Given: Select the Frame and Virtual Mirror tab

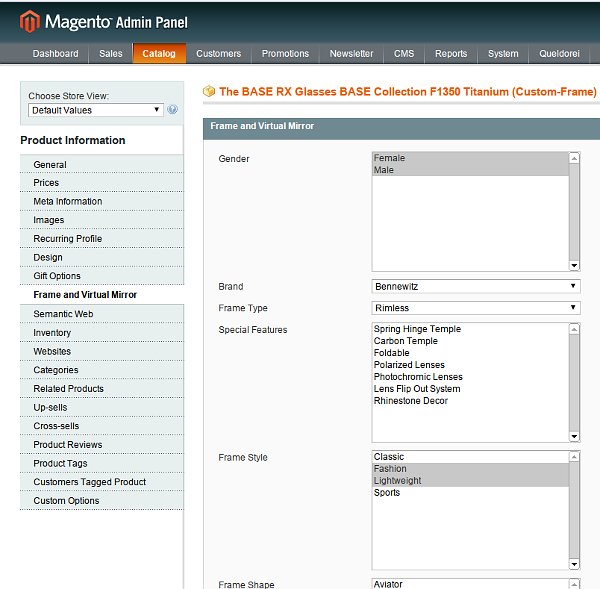Looking at the screenshot, I should 102,295.
